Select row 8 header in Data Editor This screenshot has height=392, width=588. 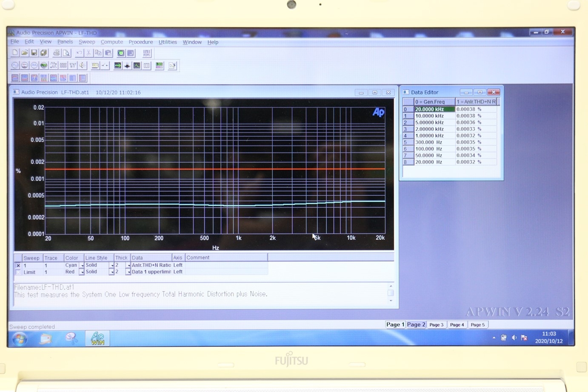coord(408,162)
